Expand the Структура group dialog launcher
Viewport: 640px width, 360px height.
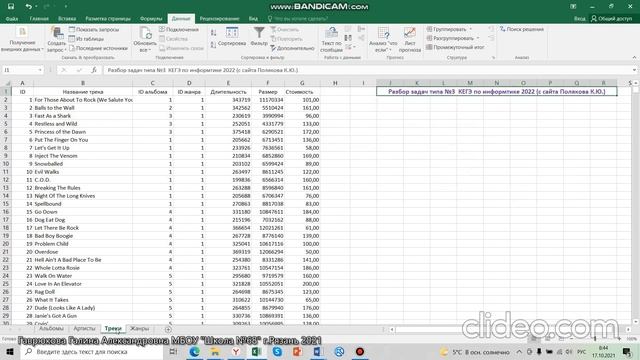(493, 58)
